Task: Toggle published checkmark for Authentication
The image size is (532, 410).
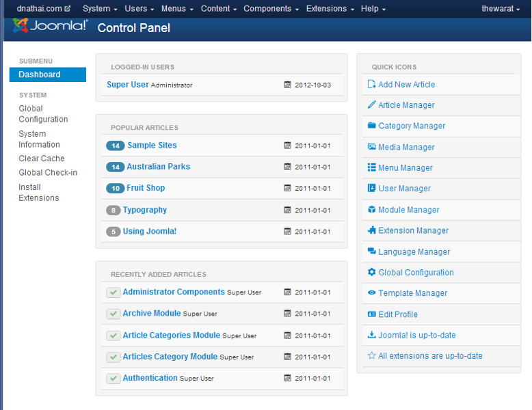Action: pyautogui.click(x=114, y=379)
